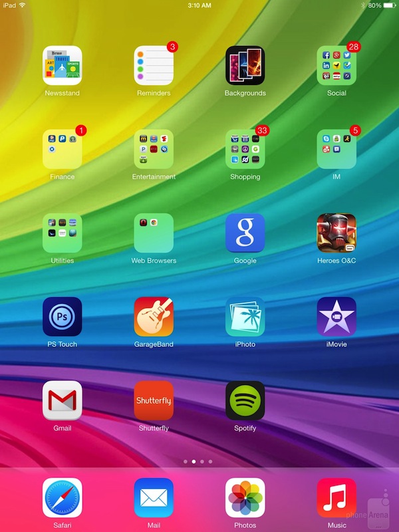This screenshot has width=399, height=532.
Task: Tap the 'Entertainment' label
Action: (x=154, y=177)
